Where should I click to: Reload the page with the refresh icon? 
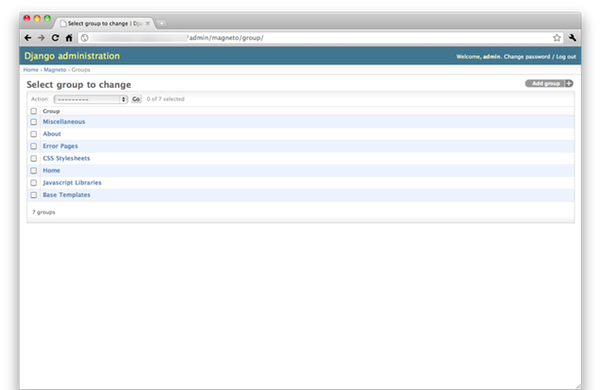[x=55, y=38]
